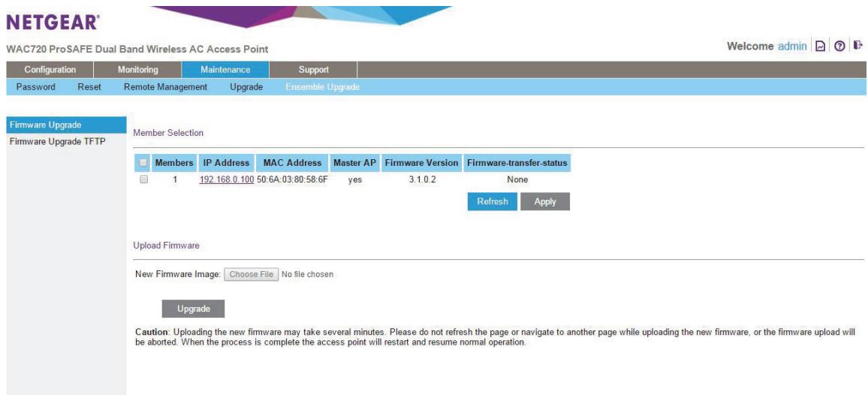The width and height of the screenshot is (868, 395).
Task: Select the Maintenance tab
Action: pos(225,70)
